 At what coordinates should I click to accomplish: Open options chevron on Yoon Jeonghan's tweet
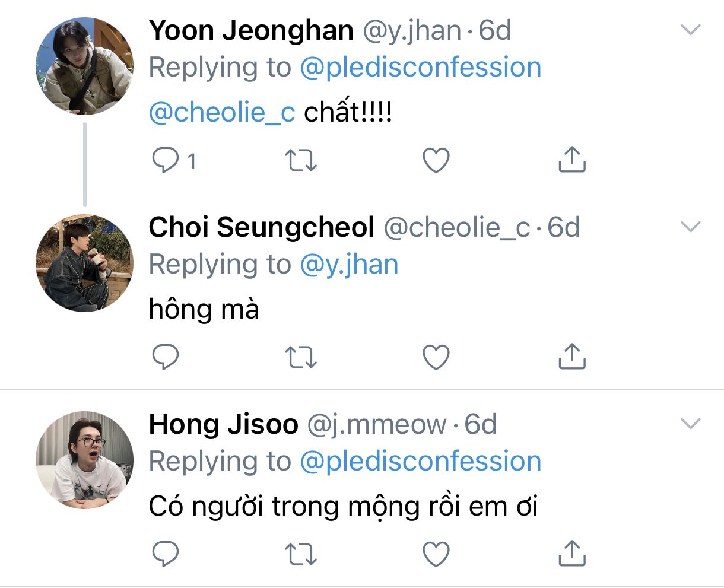[691, 30]
